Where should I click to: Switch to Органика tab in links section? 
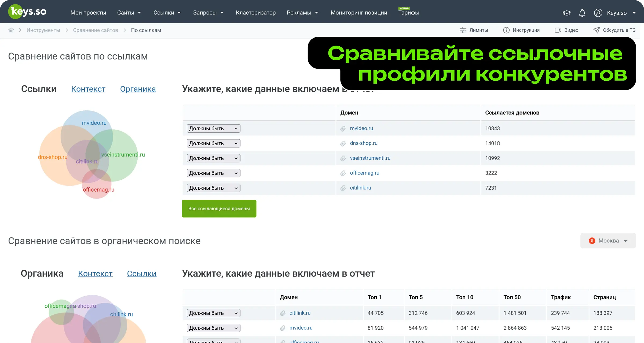coord(138,89)
